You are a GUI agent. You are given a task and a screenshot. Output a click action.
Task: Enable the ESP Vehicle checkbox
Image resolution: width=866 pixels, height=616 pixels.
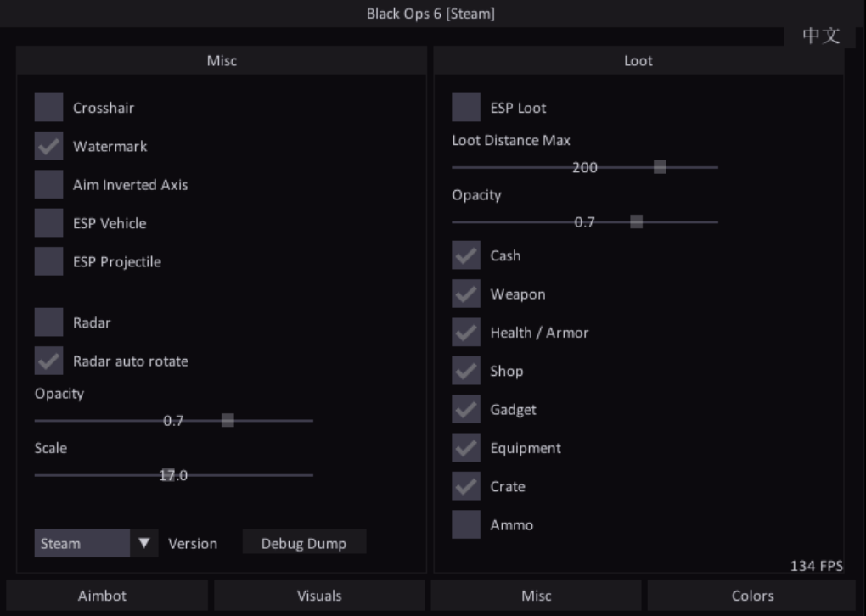coord(49,223)
